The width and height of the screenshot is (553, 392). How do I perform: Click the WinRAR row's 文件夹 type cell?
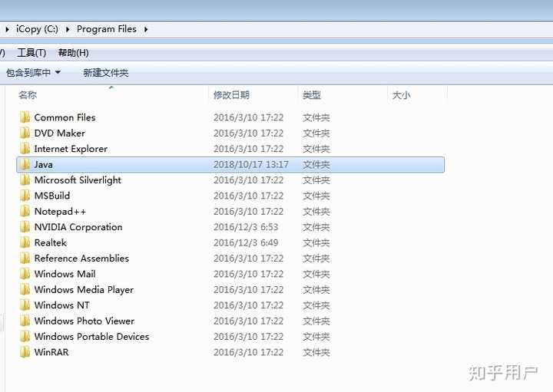coord(316,352)
